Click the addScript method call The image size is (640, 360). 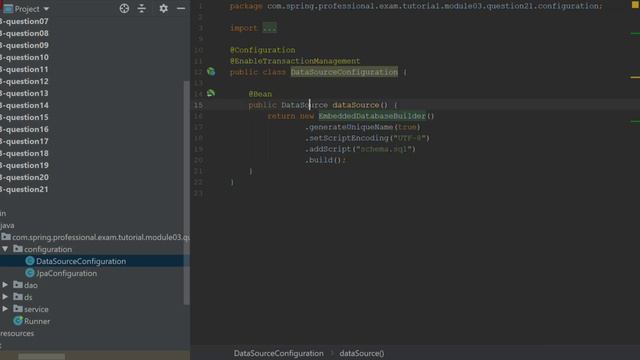(330, 149)
